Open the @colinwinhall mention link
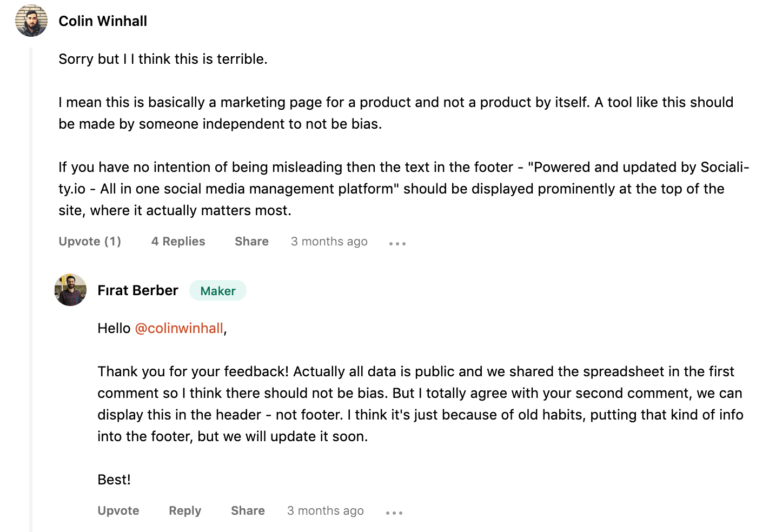Screen dimensions: 769x532 point(179,328)
